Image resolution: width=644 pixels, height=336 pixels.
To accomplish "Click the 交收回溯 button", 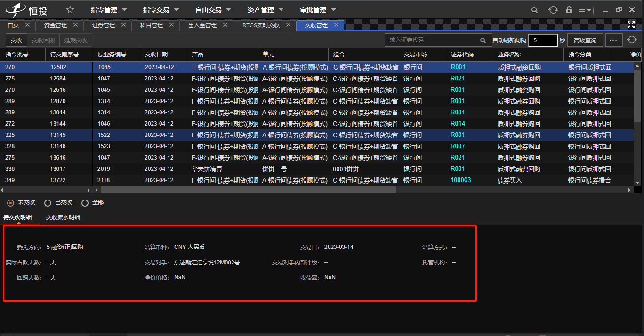I will [43, 40].
